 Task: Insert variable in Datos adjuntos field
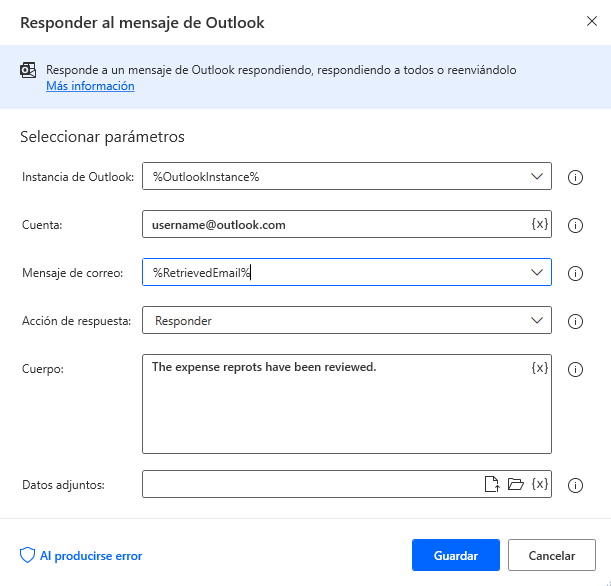click(540, 484)
